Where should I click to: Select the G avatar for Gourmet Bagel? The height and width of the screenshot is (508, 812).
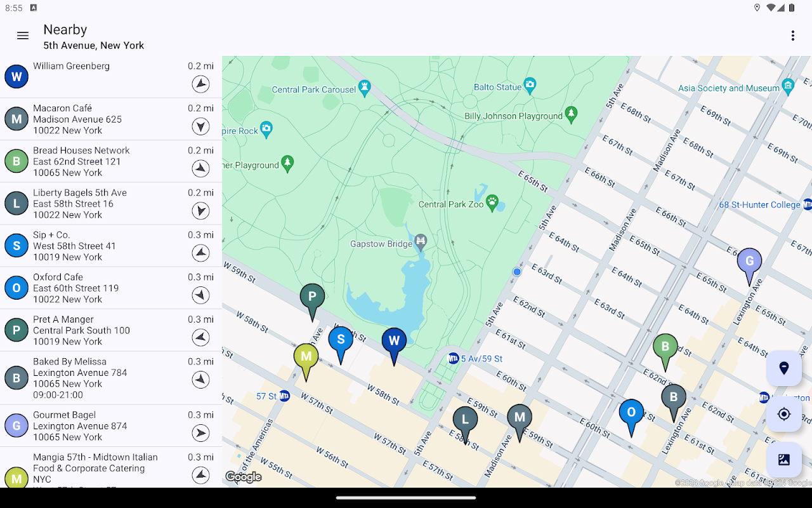pos(16,425)
